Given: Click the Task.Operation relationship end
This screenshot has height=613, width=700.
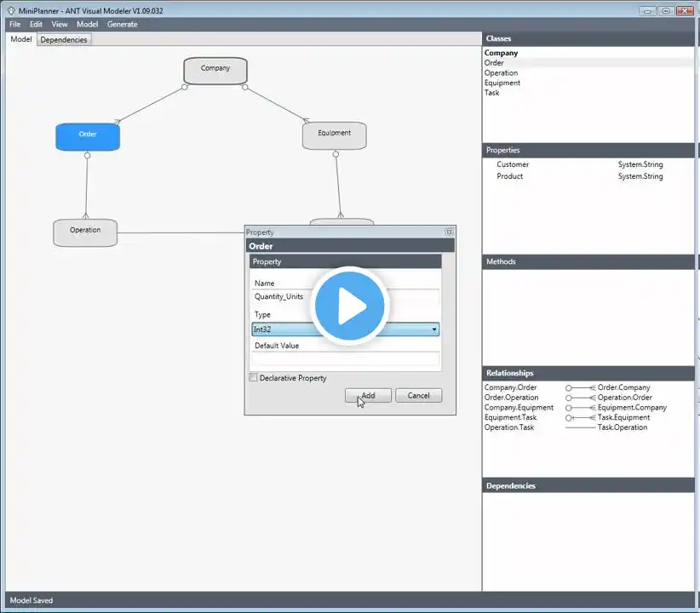Looking at the screenshot, I should coord(623,427).
